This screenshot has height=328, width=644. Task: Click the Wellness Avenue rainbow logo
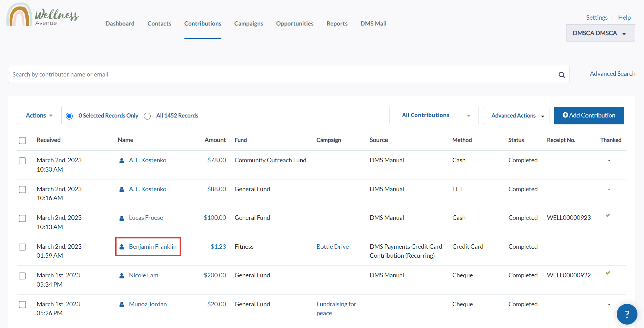tap(43, 14)
